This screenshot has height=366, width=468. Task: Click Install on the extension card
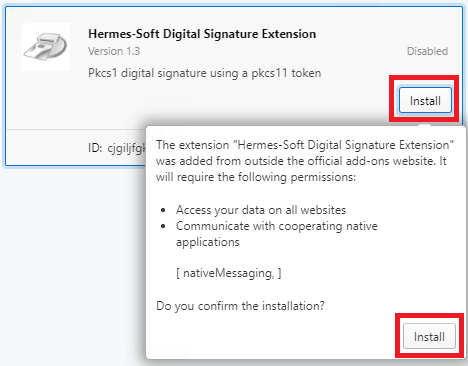tap(425, 101)
